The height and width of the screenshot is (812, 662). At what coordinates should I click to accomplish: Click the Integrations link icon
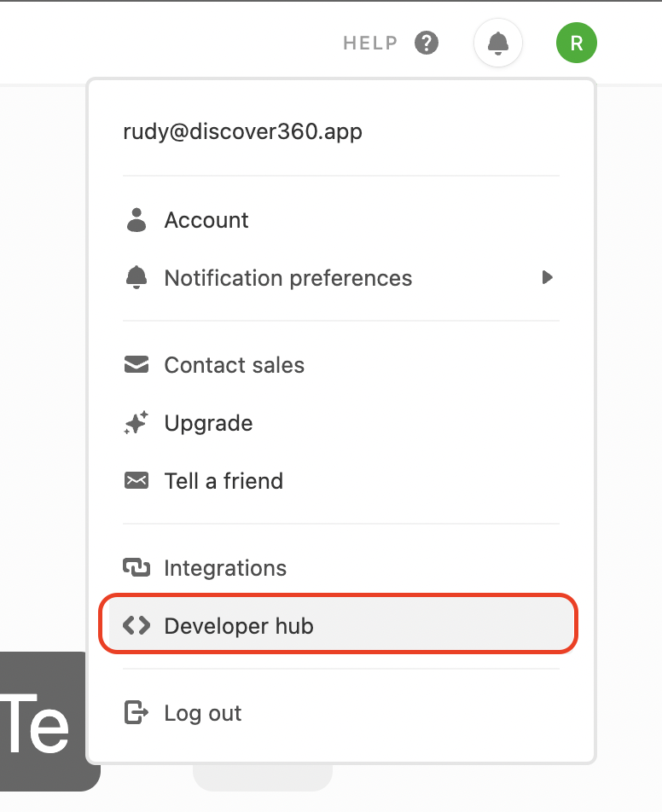tap(136, 568)
